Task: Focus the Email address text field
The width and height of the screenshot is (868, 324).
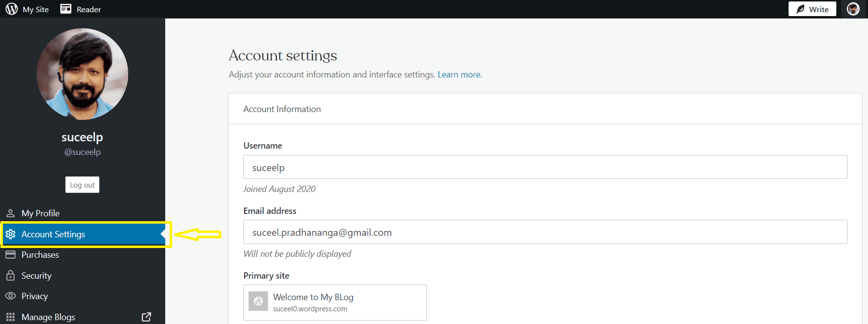Action: (545, 232)
